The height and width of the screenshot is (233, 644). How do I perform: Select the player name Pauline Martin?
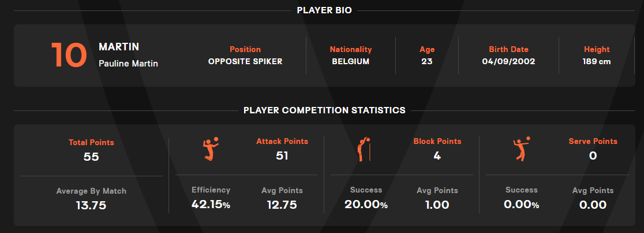click(128, 64)
